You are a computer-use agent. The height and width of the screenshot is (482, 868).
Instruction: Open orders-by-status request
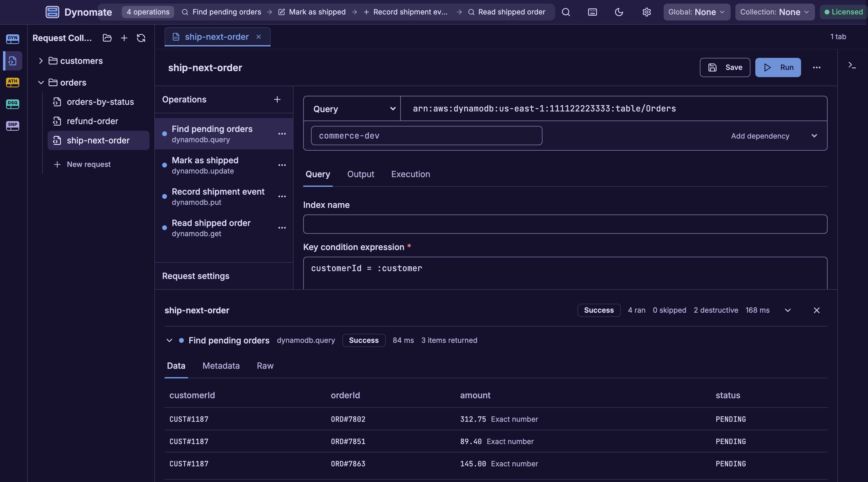tap(98, 102)
